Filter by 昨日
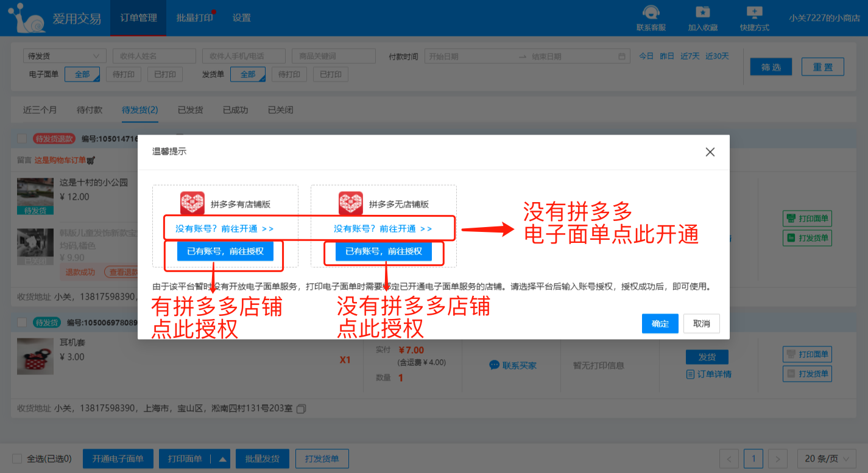Image resolution: width=868 pixels, height=473 pixels. (x=667, y=56)
